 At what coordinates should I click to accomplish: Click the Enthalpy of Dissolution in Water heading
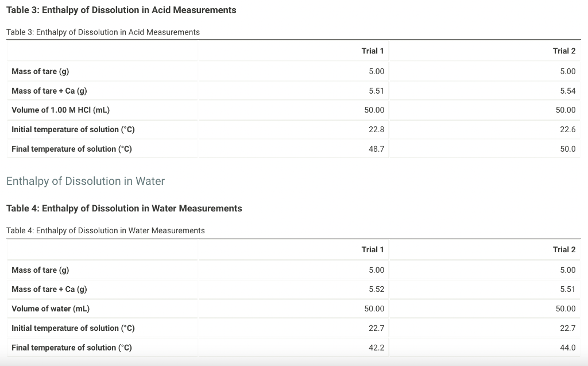[86, 181]
